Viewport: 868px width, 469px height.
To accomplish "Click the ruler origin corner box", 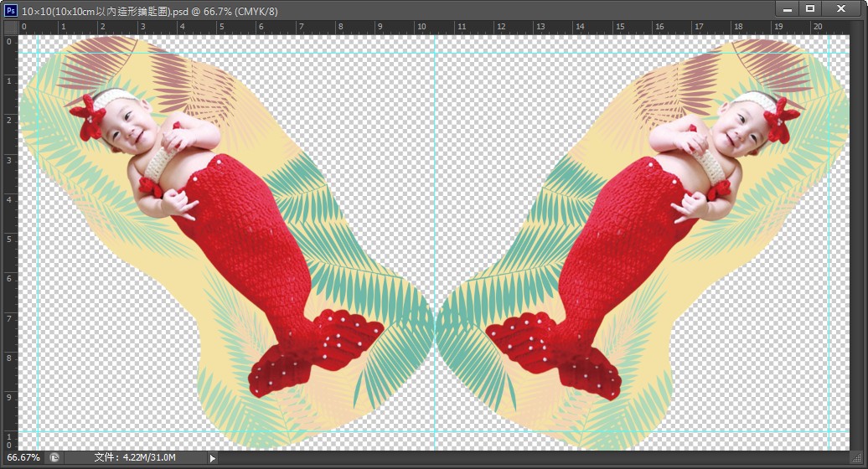I will coord(9,26).
